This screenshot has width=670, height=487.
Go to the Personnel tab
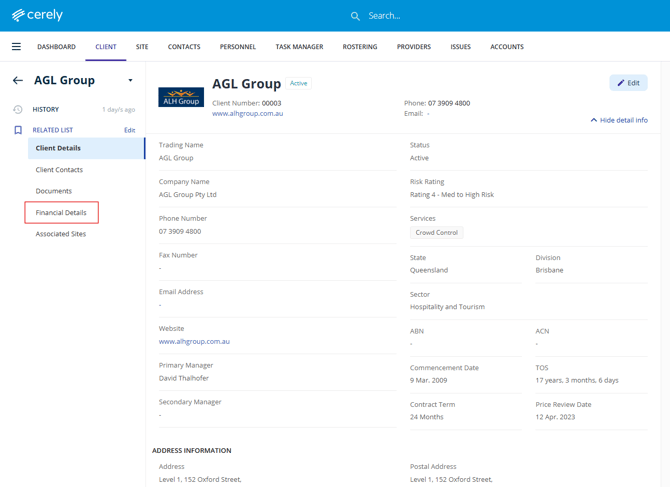click(x=238, y=47)
